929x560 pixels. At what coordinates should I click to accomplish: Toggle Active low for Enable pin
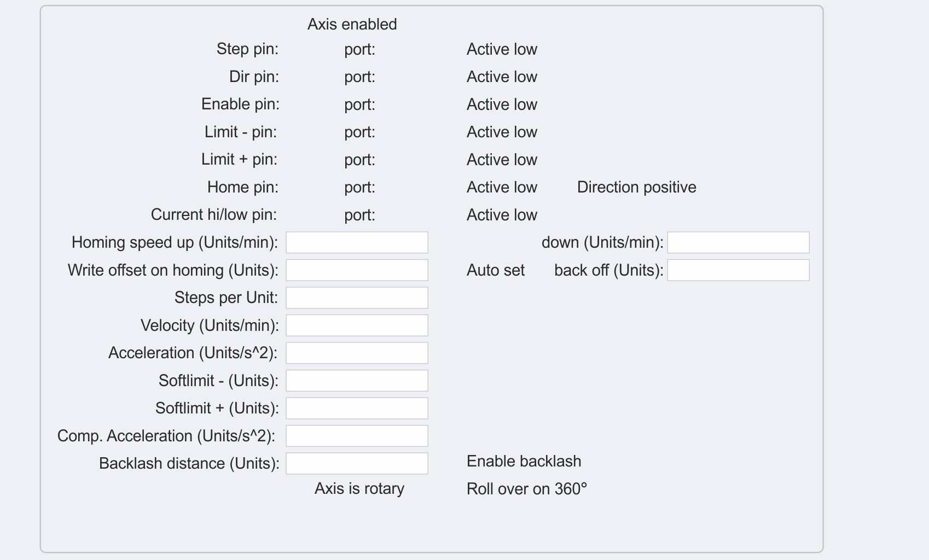pyautogui.click(x=502, y=104)
